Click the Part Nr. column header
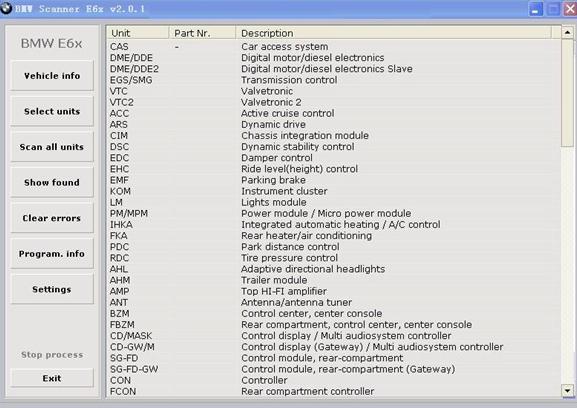 202,33
